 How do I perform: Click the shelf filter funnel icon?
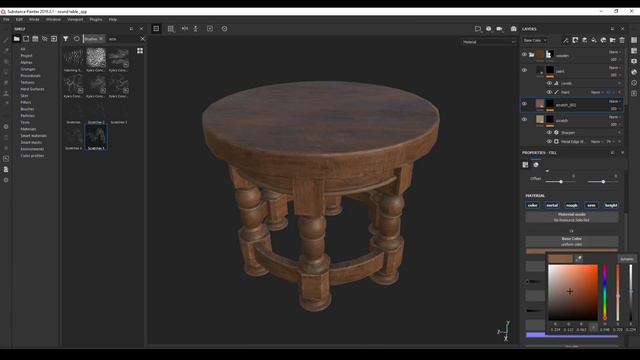point(66,39)
